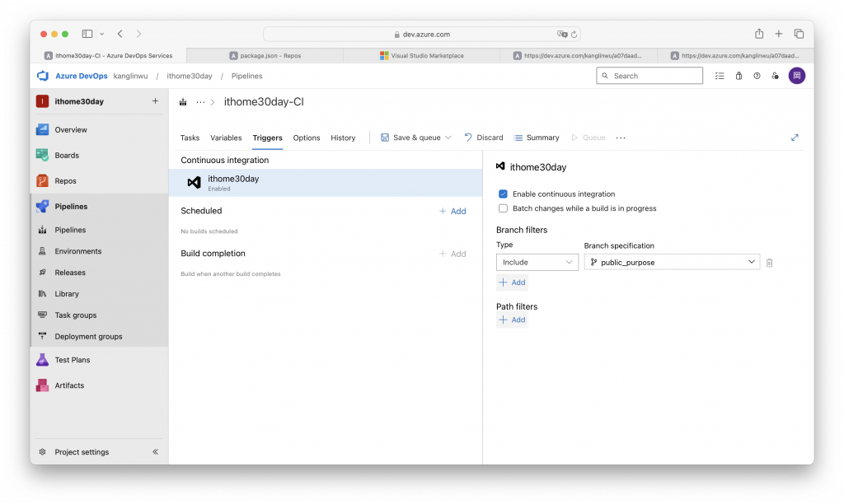The height and width of the screenshot is (504, 844).
Task: Click Safari share icon
Action: pyautogui.click(x=759, y=33)
